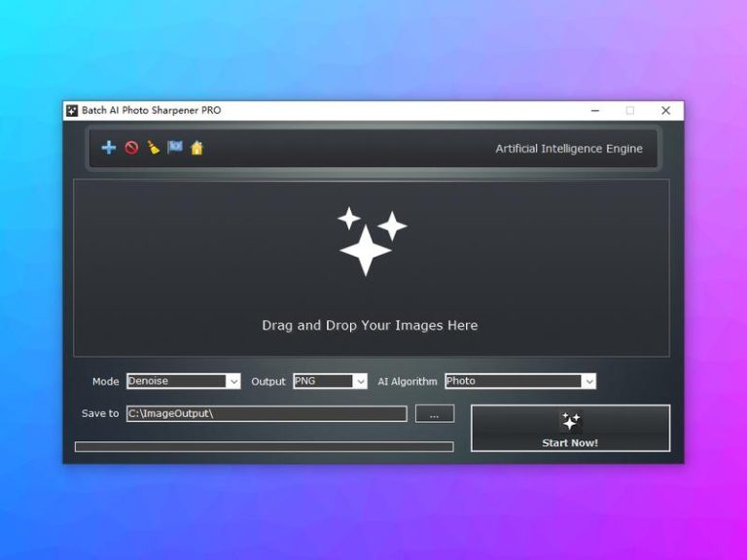Close the Batch AI Photo Sharpener window
Viewport: 747px width, 560px height.
click(x=665, y=111)
